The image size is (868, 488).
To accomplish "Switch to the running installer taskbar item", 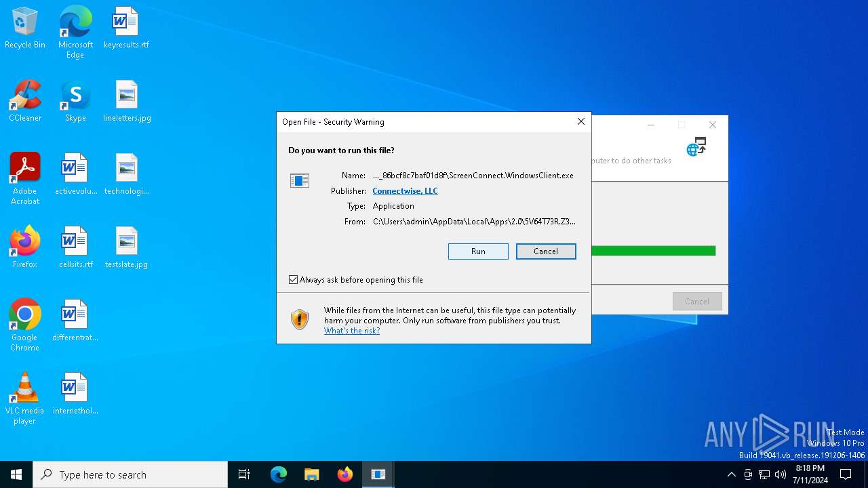I will click(378, 474).
